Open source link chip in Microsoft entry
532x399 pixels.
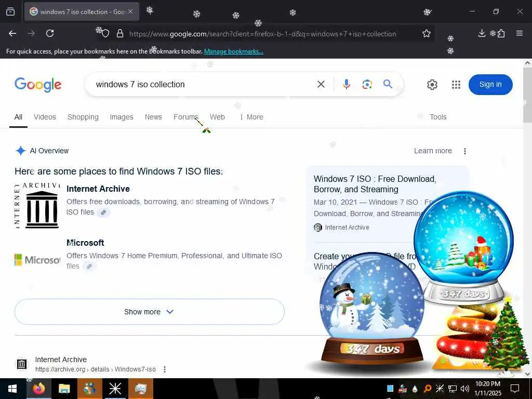click(x=89, y=267)
